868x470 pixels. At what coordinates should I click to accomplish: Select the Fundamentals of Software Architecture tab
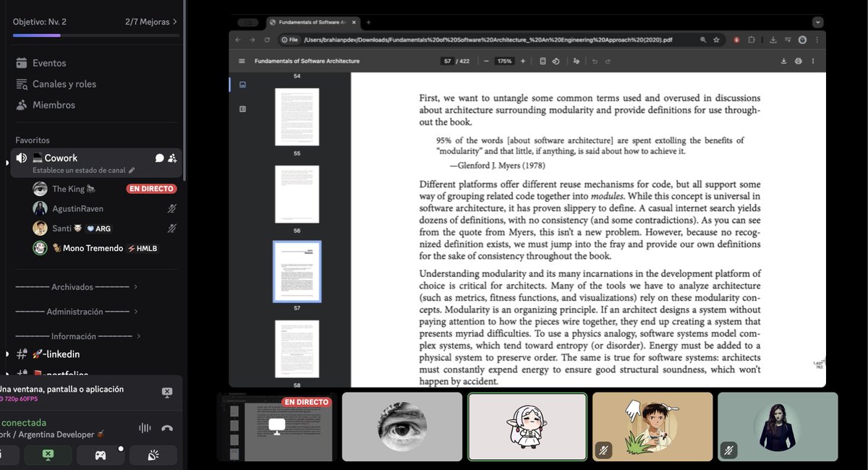pyautogui.click(x=312, y=22)
